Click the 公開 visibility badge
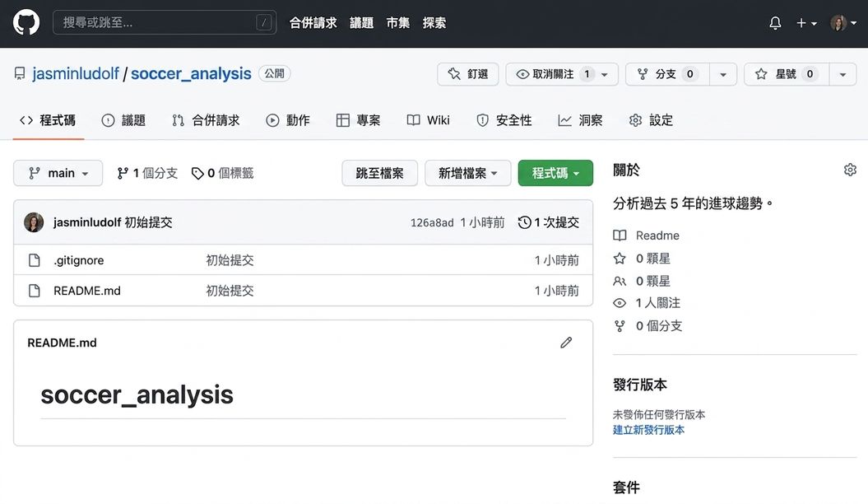868x504 pixels. click(275, 73)
